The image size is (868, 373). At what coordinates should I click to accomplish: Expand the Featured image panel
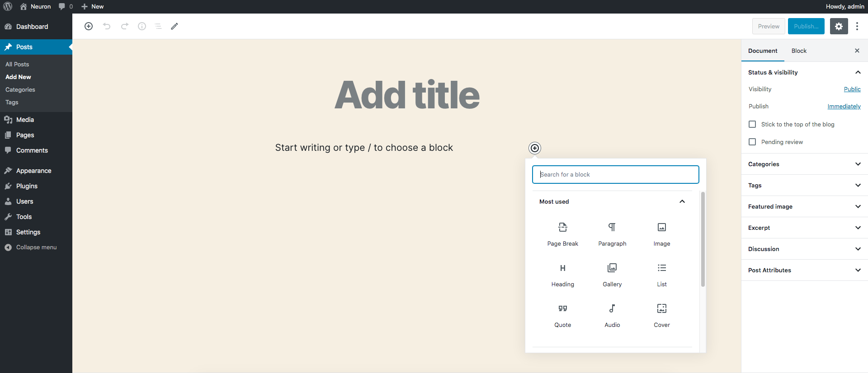point(805,206)
